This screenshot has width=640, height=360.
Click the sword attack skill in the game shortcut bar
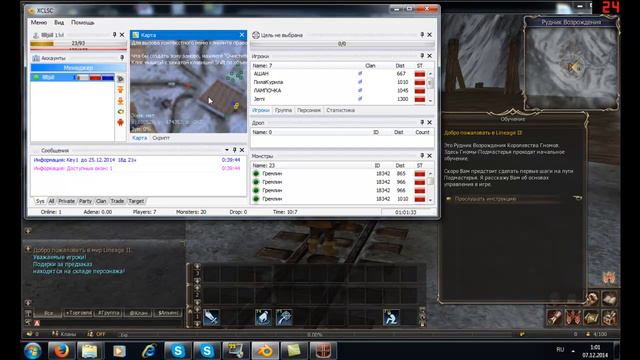(211, 317)
